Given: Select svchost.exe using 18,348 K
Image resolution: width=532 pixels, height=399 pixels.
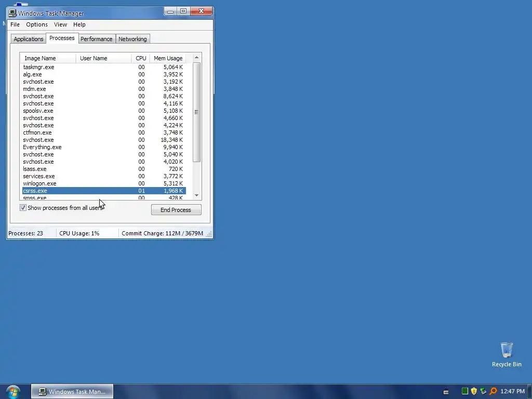Looking at the screenshot, I should coord(104,140).
